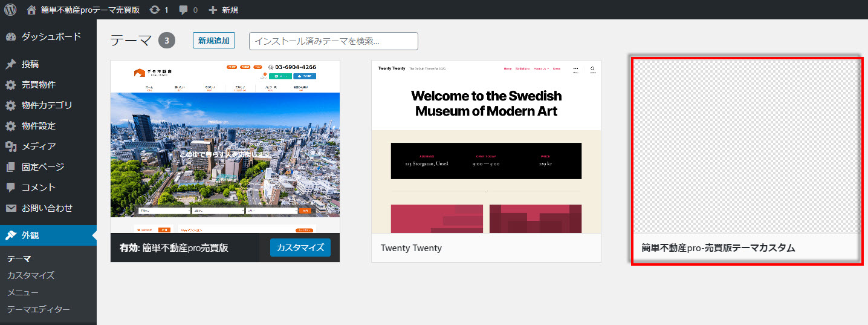Image resolution: width=868 pixels, height=325 pixels.
Task: Expand the 外観 sidebar section
Action: pyautogui.click(x=30, y=235)
